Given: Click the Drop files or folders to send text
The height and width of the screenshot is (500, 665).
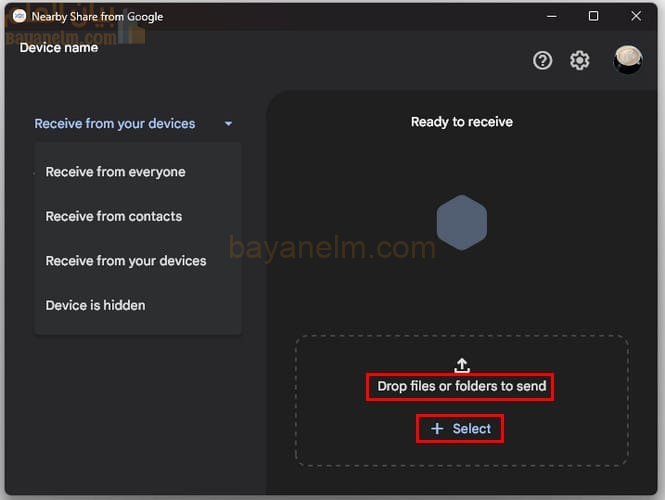Looking at the screenshot, I should [x=461, y=386].
